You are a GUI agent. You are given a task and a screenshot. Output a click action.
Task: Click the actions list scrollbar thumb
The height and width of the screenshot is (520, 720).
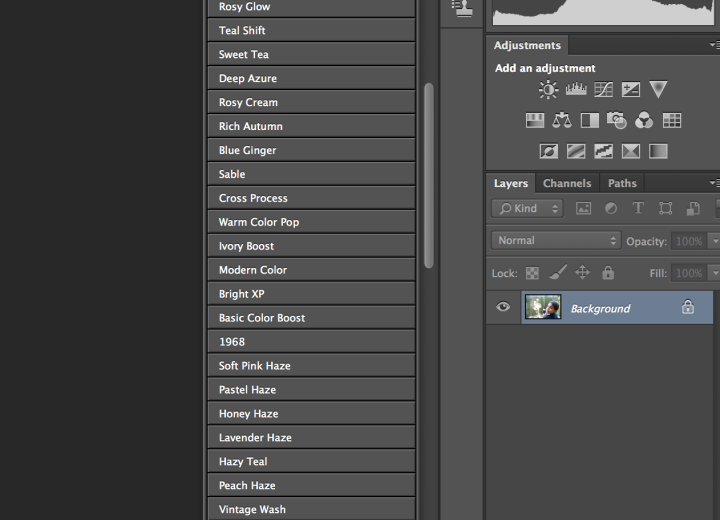click(429, 175)
